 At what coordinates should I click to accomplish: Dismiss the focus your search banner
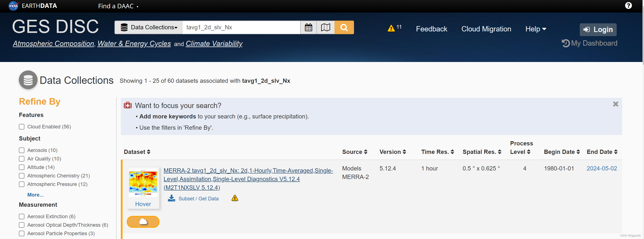click(x=616, y=104)
